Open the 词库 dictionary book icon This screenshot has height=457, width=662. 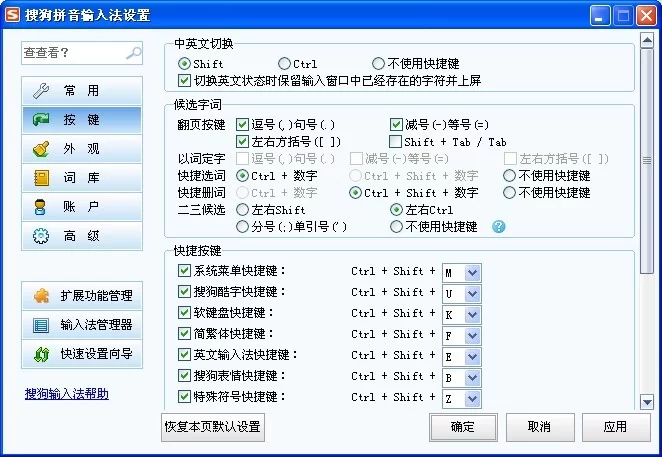pyautogui.click(x=41, y=178)
